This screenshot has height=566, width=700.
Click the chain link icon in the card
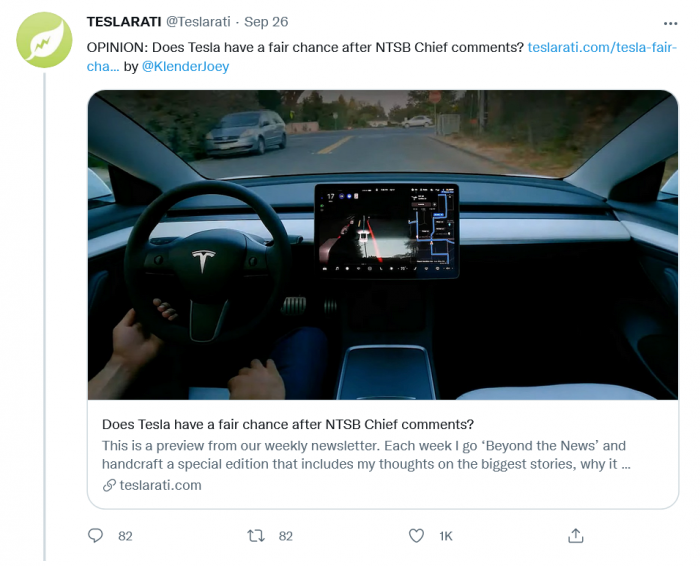coord(109,486)
